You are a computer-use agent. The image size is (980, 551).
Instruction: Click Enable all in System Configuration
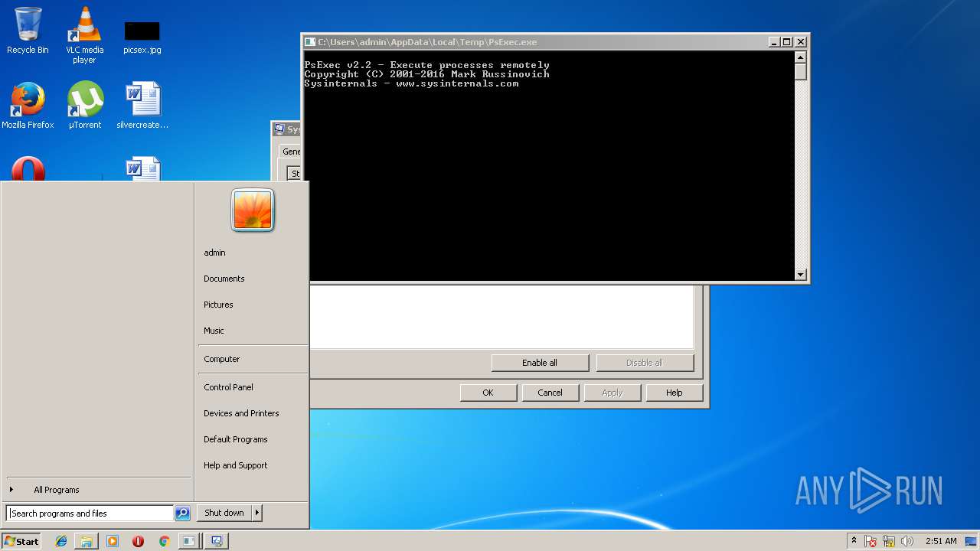(540, 363)
